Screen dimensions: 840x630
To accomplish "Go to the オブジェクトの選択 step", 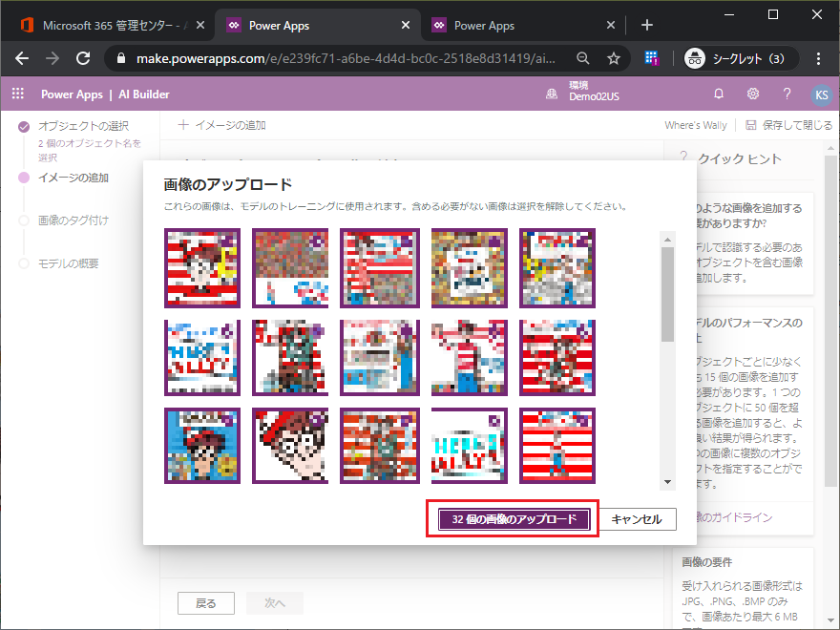I will pyautogui.click(x=84, y=126).
